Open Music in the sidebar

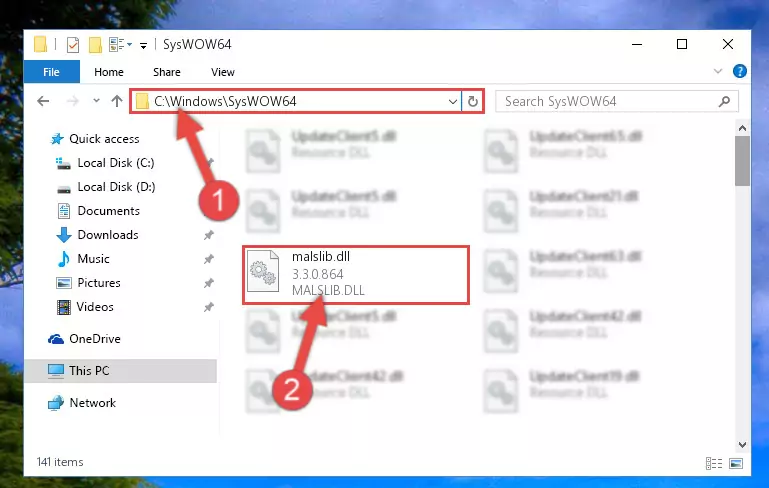[x=93, y=259]
